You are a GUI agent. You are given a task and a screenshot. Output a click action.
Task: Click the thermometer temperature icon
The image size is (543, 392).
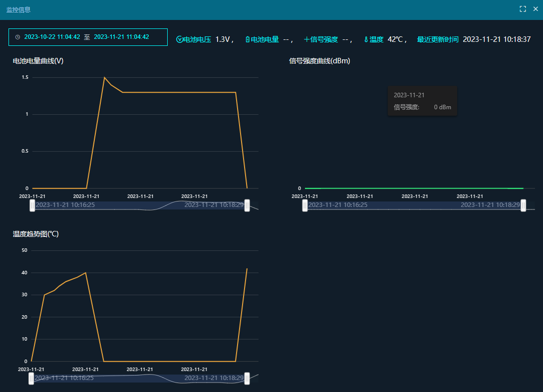[366, 39]
